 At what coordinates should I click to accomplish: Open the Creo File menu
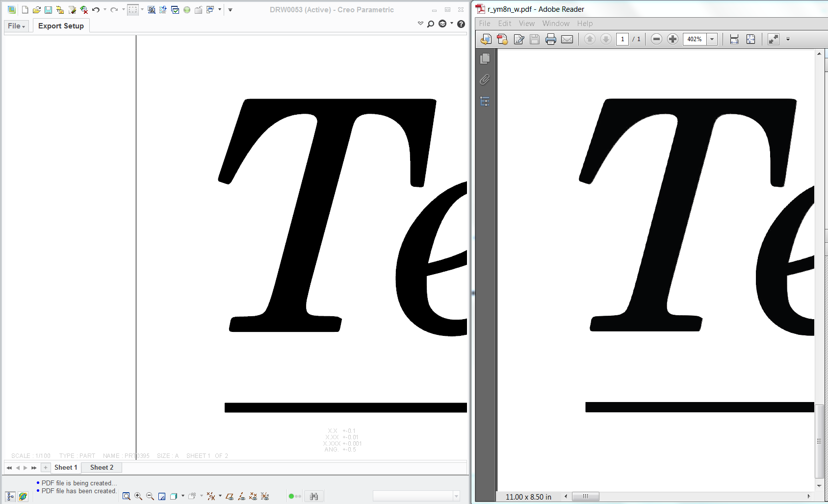click(x=16, y=26)
